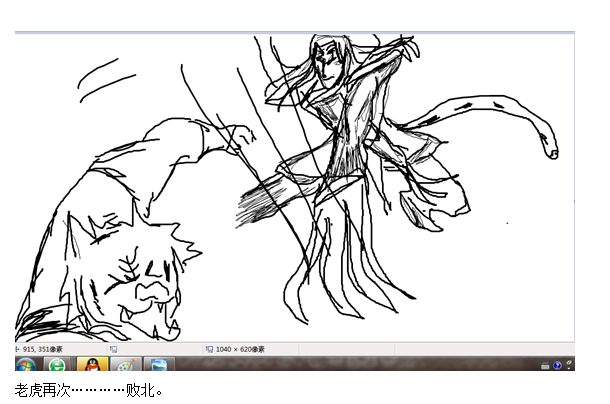610x404 pixels.
Task: Click the canvas size readout 1040 × 620像素
Action: point(247,350)
